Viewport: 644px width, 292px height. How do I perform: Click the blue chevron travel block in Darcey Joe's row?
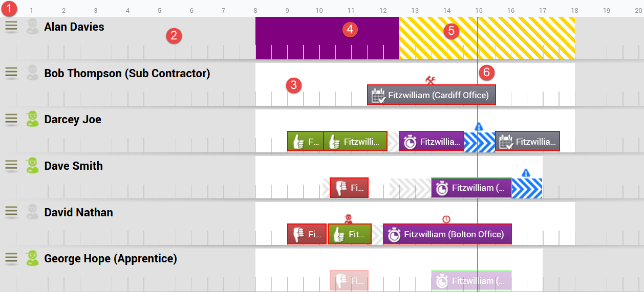click(x=480, y=142)
